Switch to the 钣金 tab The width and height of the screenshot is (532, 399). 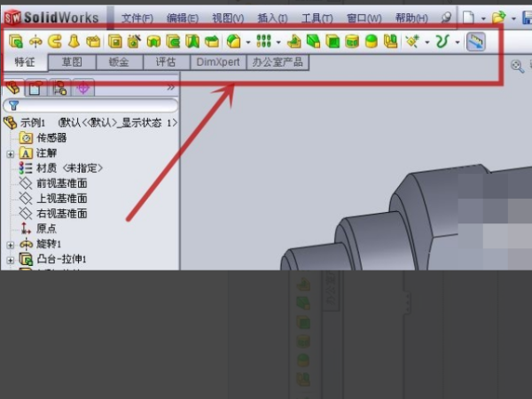pyautogui.click(x=119, y=62)
